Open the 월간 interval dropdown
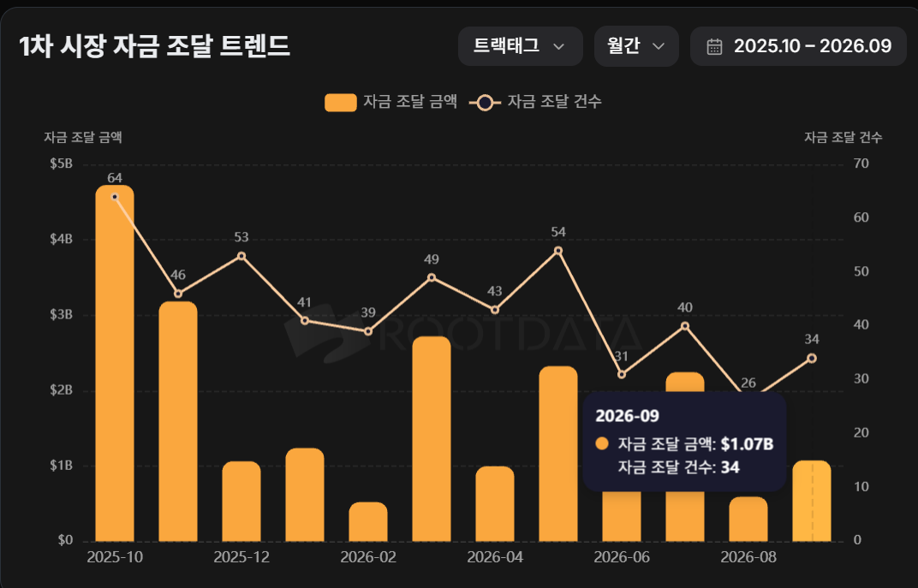918x588 pixels. click(x=635, y=46)
